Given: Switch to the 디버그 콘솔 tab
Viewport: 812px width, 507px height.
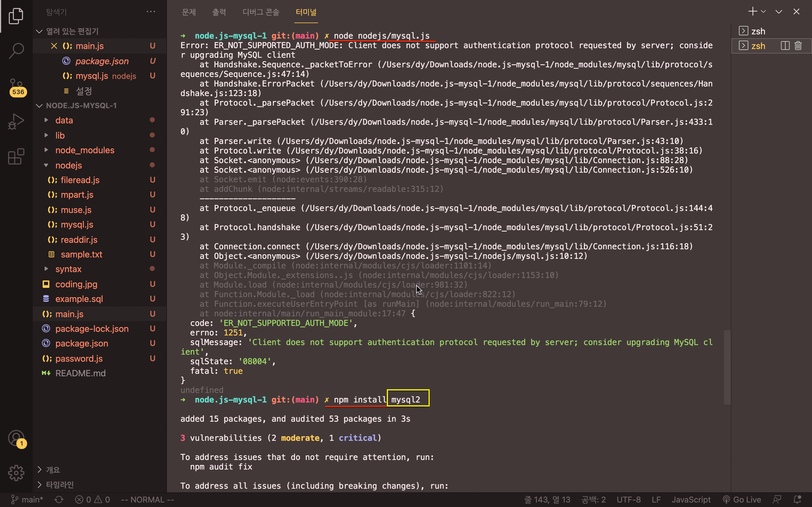Looking at the screenshot, I should pyautogui.click(x=261, y=12).
